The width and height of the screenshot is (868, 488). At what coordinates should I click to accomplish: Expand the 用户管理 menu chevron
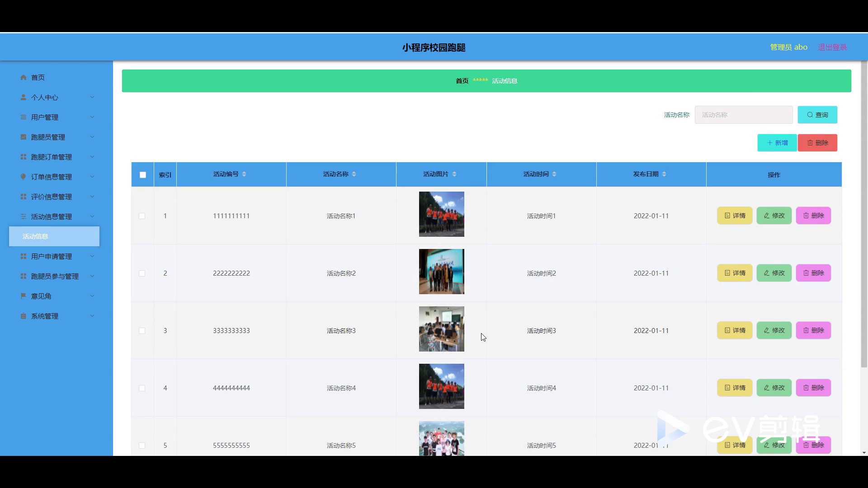pos(92,117)
